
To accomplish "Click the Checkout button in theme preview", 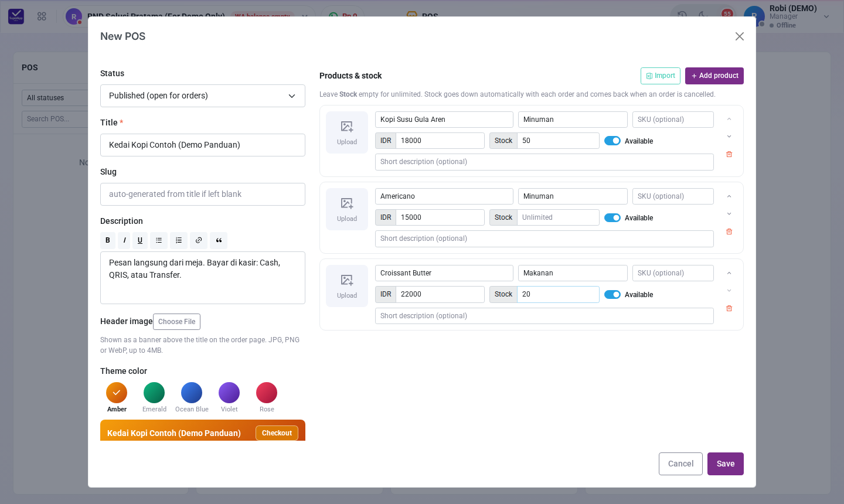I will [x=277, y=433].
